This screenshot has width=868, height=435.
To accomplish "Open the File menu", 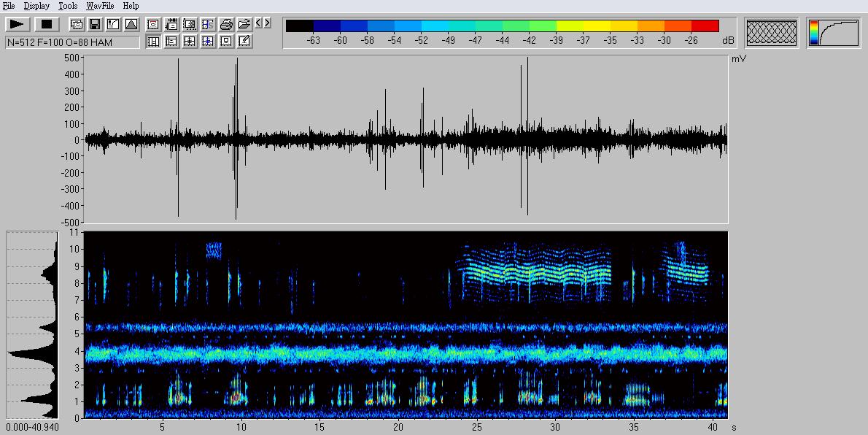I will tap(9, 6).
